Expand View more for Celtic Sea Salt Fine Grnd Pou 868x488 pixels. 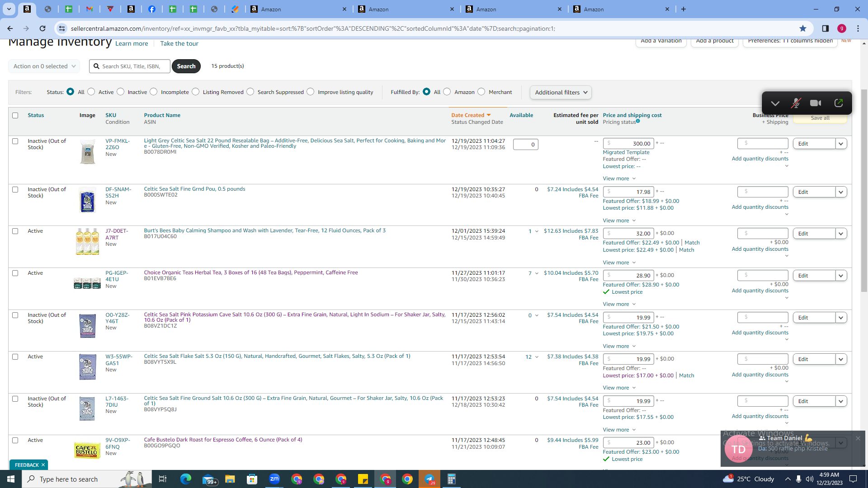pos(619,221)
